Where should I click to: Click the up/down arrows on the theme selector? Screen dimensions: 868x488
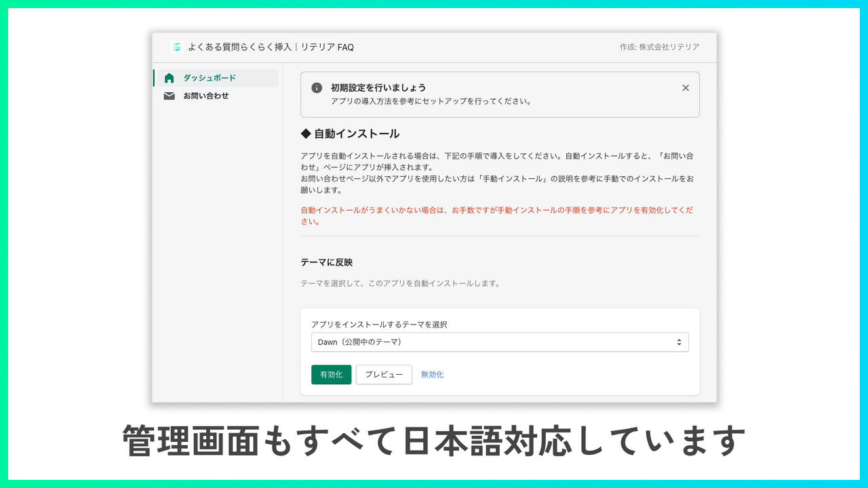678,342
